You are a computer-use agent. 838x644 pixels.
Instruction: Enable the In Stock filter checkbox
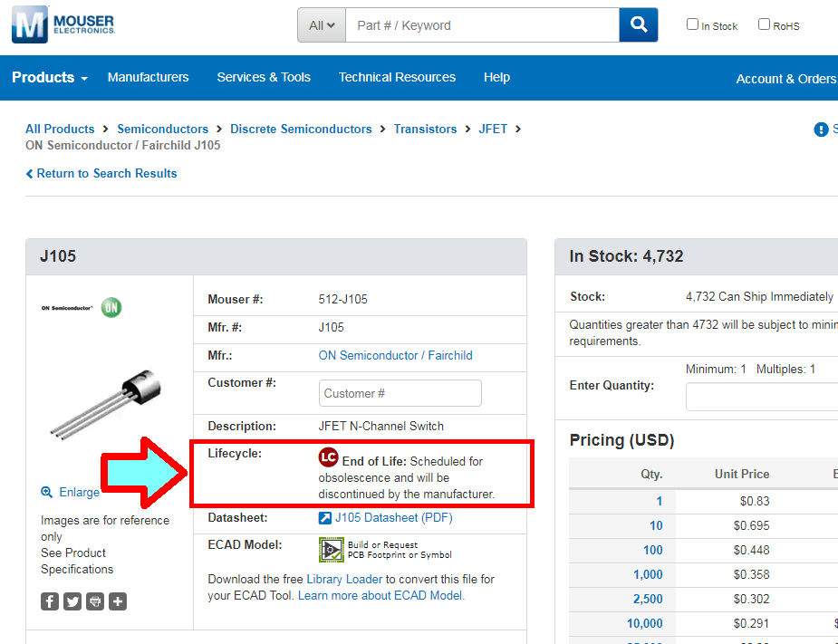[692, 24]
